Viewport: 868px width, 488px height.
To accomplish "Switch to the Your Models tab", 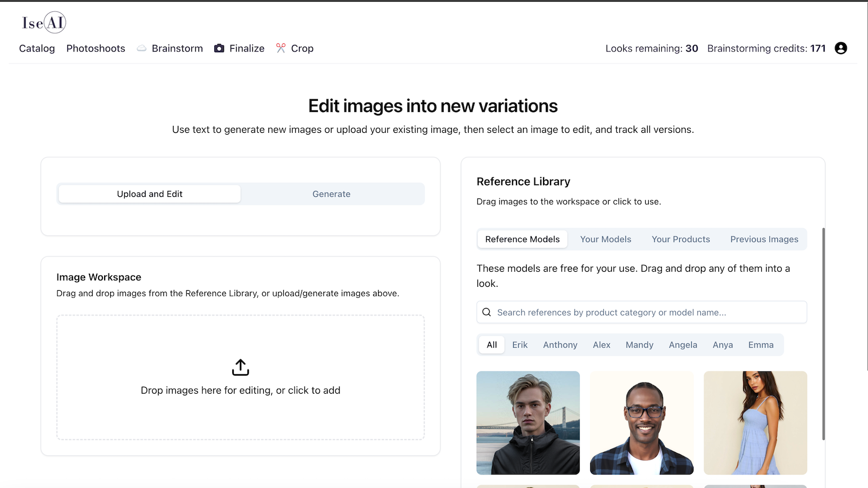I will (605, 239).
